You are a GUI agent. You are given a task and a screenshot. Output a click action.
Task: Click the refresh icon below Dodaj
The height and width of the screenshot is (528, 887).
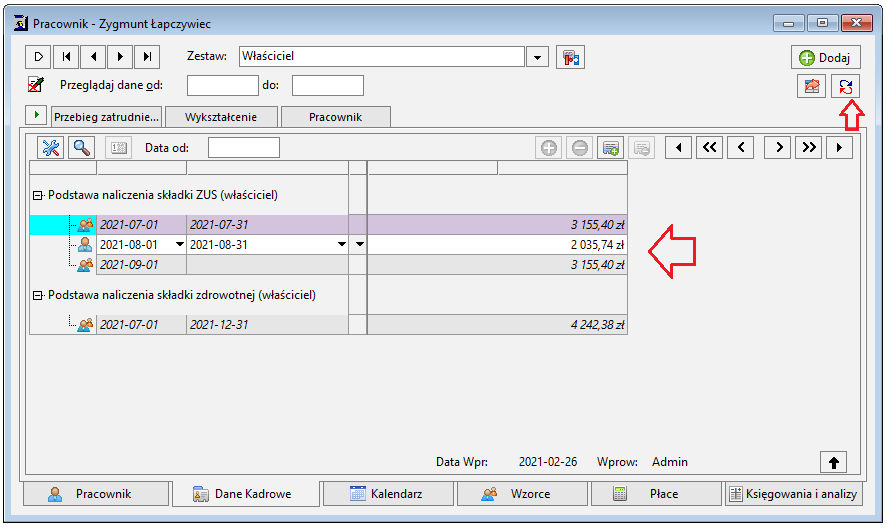pos(845,87)
